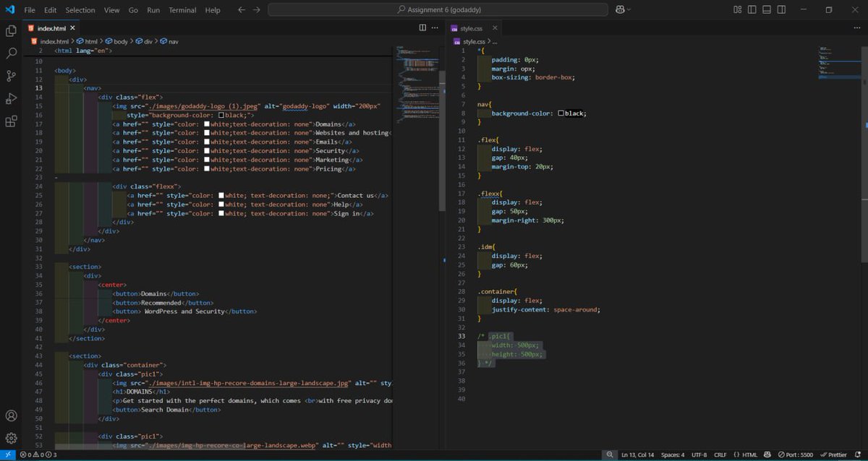Click Port : 5500 live server item

[796, 455]
